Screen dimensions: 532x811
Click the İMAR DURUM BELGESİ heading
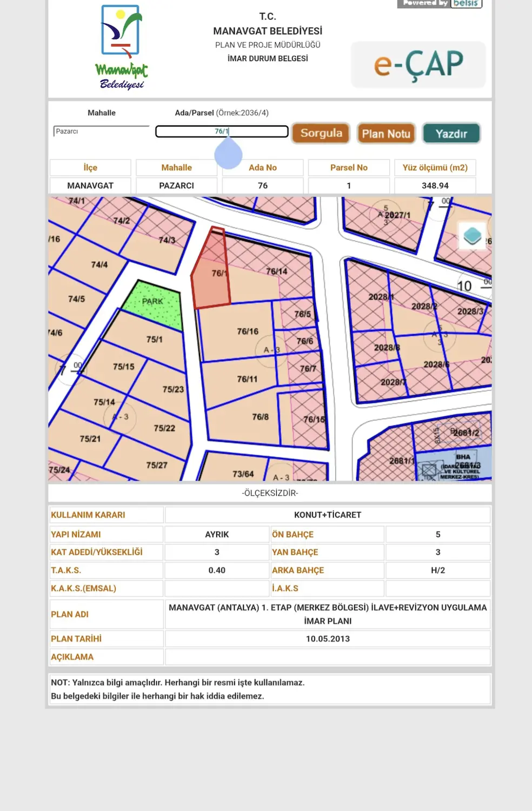(268, 58)
